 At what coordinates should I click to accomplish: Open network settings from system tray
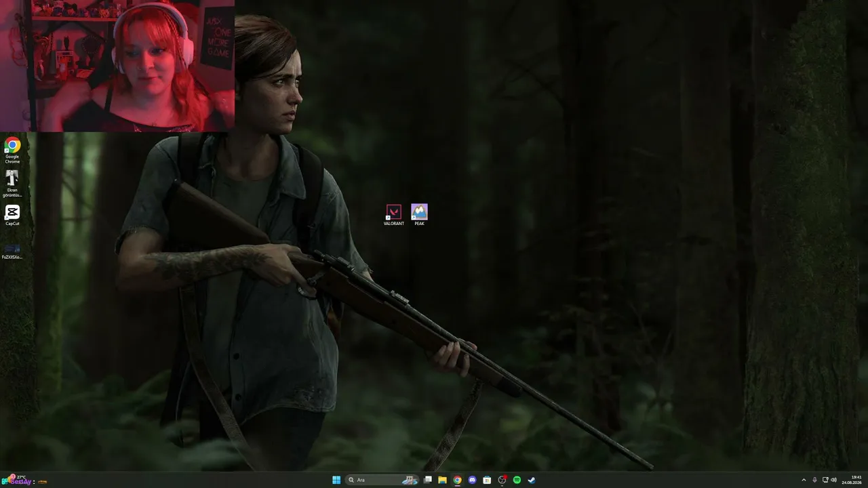[825, 480]
